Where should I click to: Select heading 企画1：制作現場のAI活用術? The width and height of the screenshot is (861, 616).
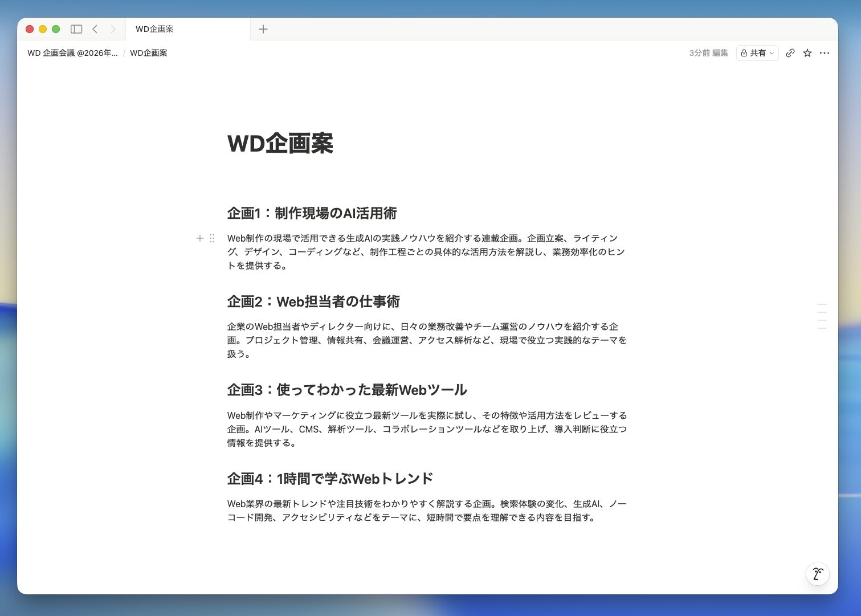312,213
